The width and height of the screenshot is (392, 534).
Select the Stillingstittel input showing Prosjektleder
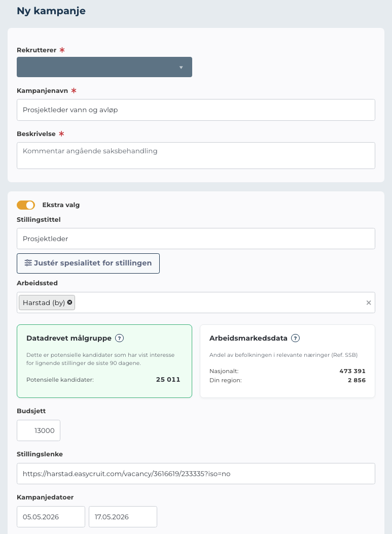point(196,238)
